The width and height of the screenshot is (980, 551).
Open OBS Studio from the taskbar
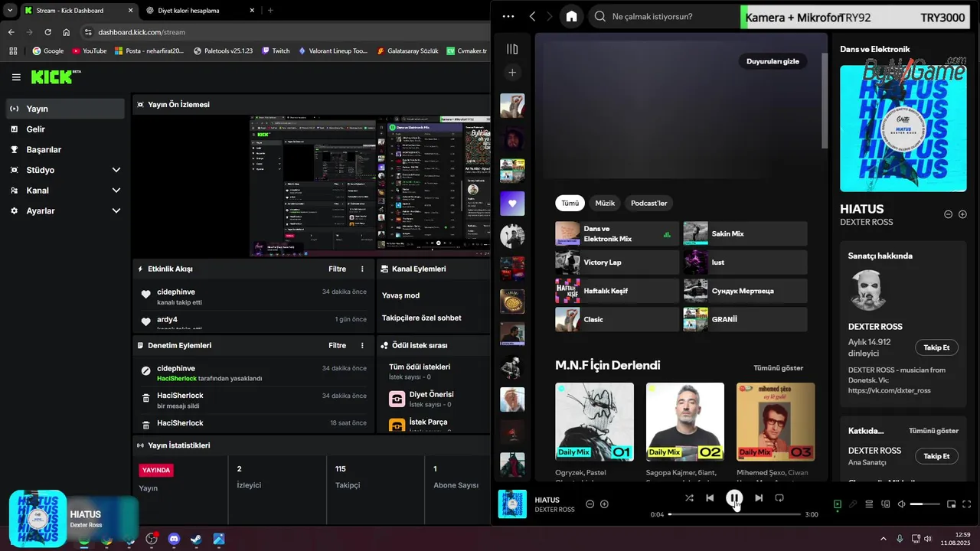152,539
